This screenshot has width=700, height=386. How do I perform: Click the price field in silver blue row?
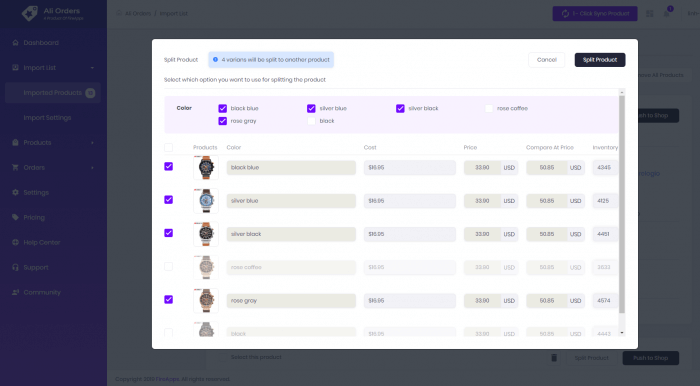pos(482,201)
